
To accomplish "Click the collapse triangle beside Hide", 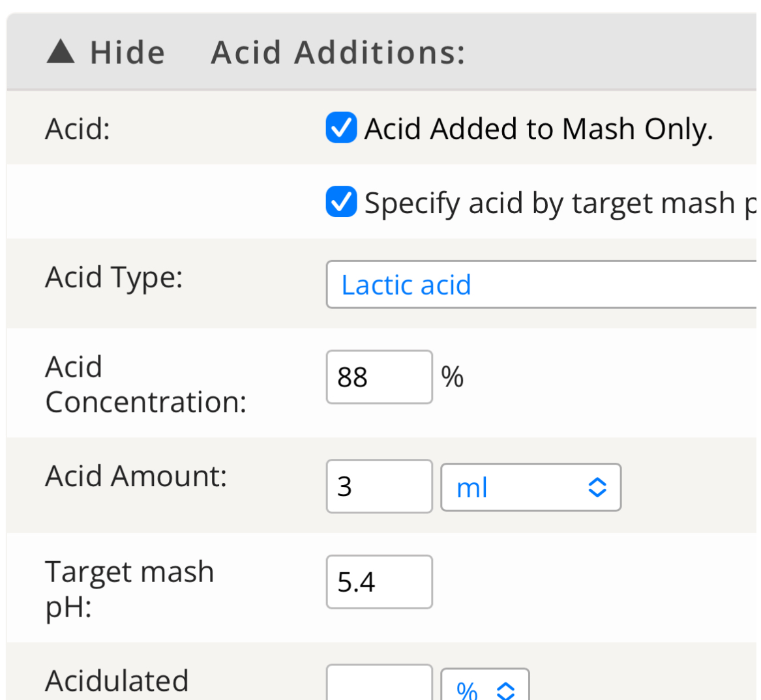I will coord(61,51).
